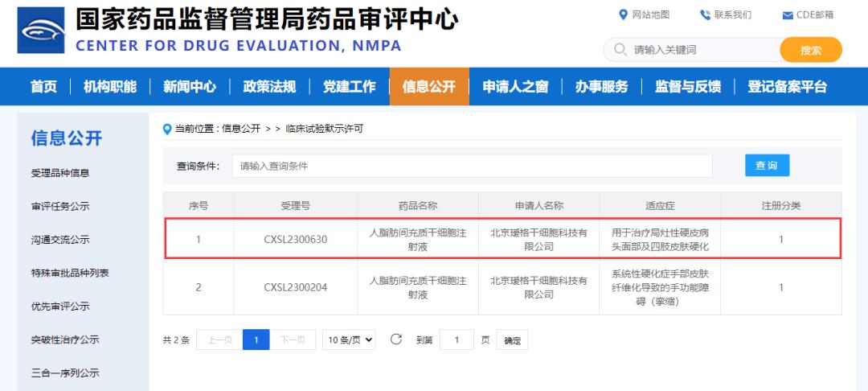Open the 办事服务 navigation menu
Image resolution: width=868 pixels, height=391 pixels.
click(x=601, y=86)
